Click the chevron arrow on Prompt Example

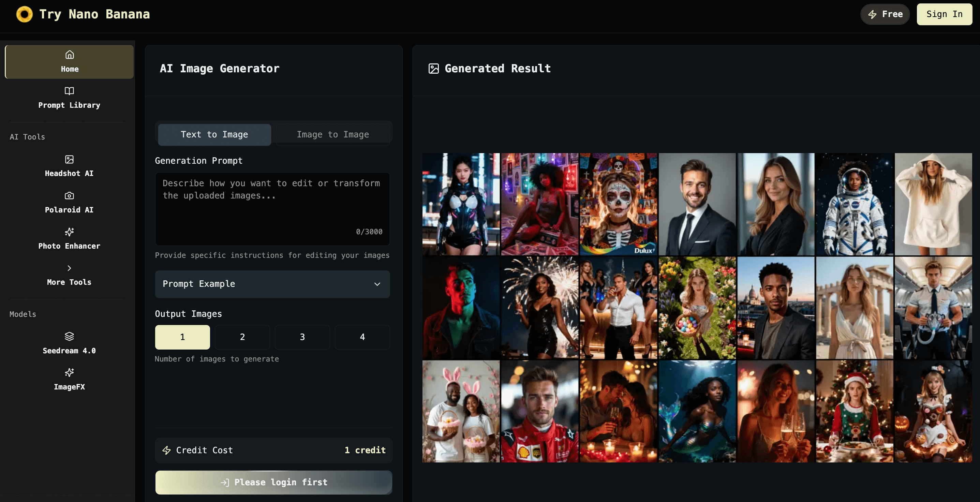[x=377, y=284]
